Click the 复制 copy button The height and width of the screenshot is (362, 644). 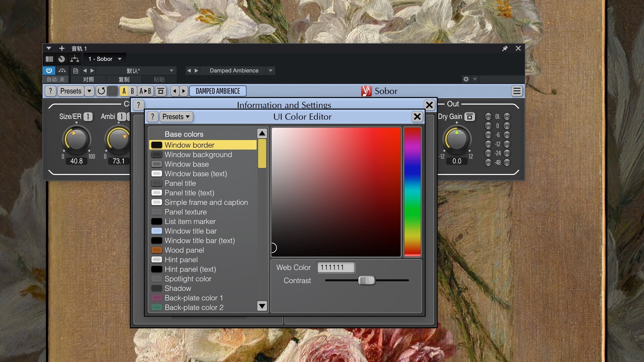click(x=124, y=79)
